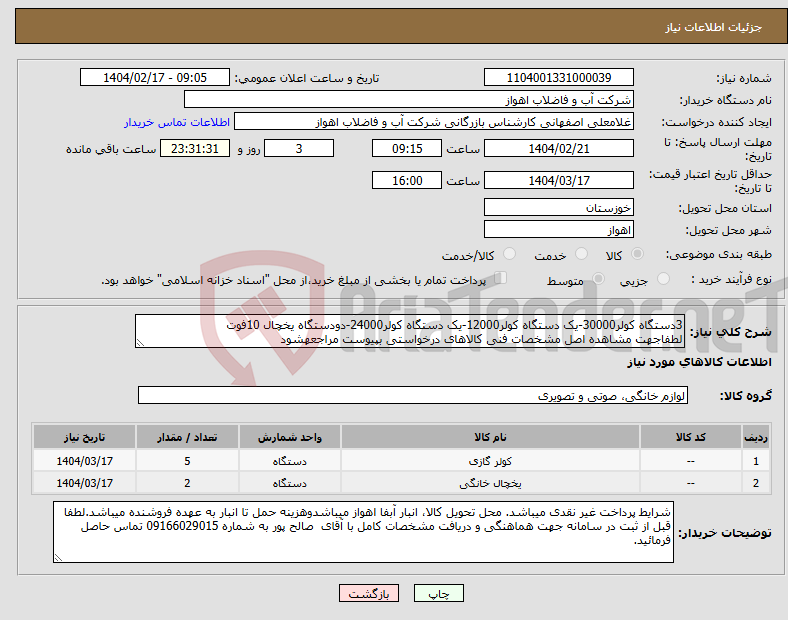Screen dimensions: 788x620
Task: Click the شماره نیاز field 1104001331000039
Action: 558,77
